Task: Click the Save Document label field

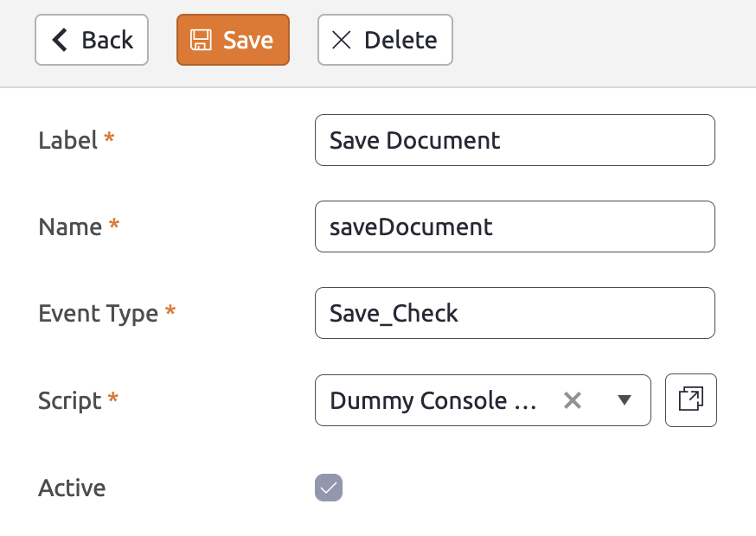Action: point(515,140)
